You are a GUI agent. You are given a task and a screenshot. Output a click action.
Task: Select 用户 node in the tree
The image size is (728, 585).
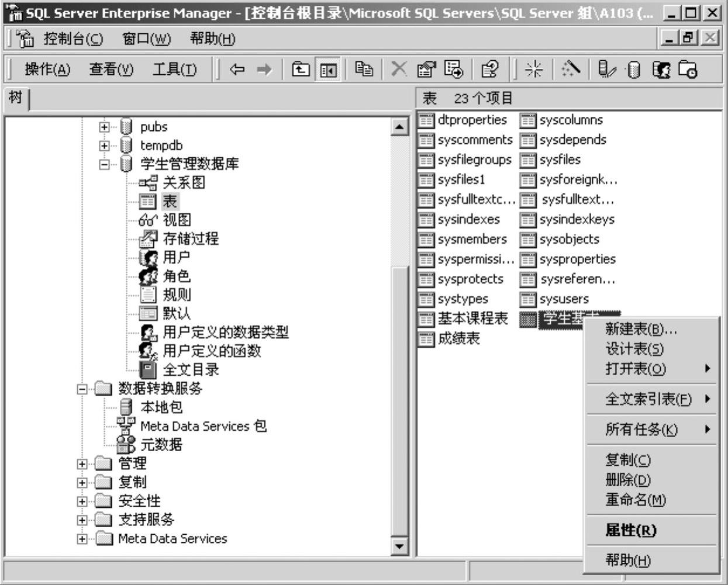click(x=176, y=257)
